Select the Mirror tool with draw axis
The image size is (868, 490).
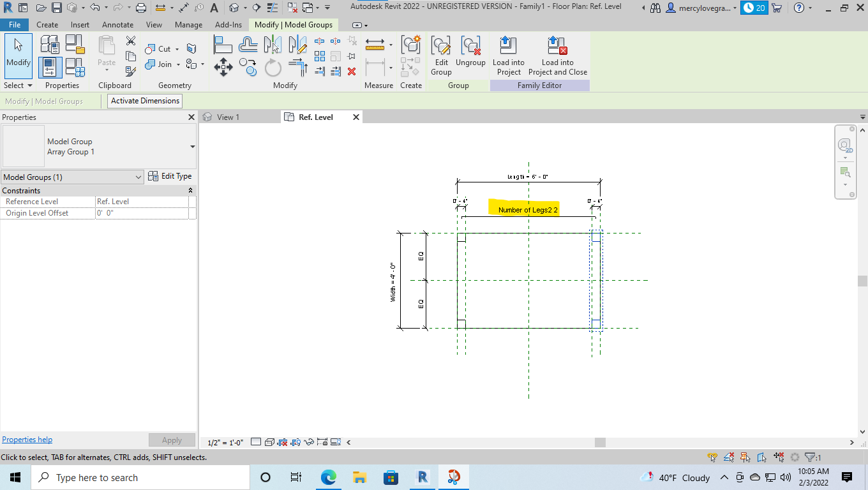tap(297, 43)
